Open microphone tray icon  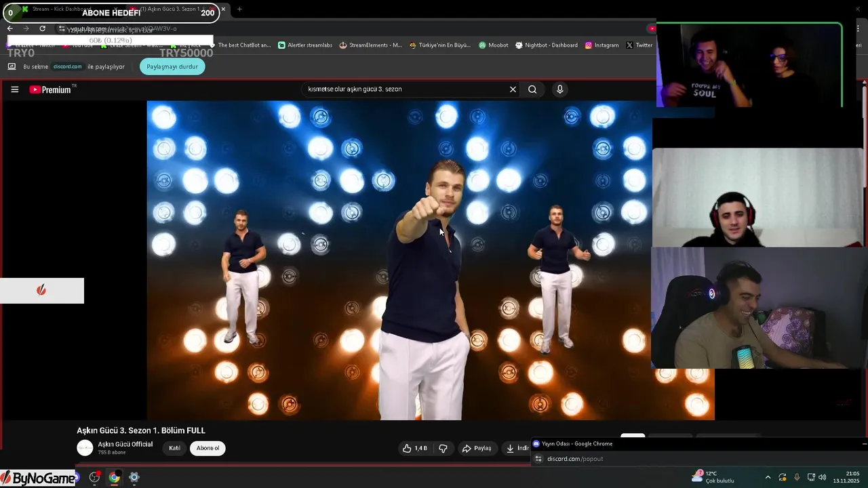(797, 477)
